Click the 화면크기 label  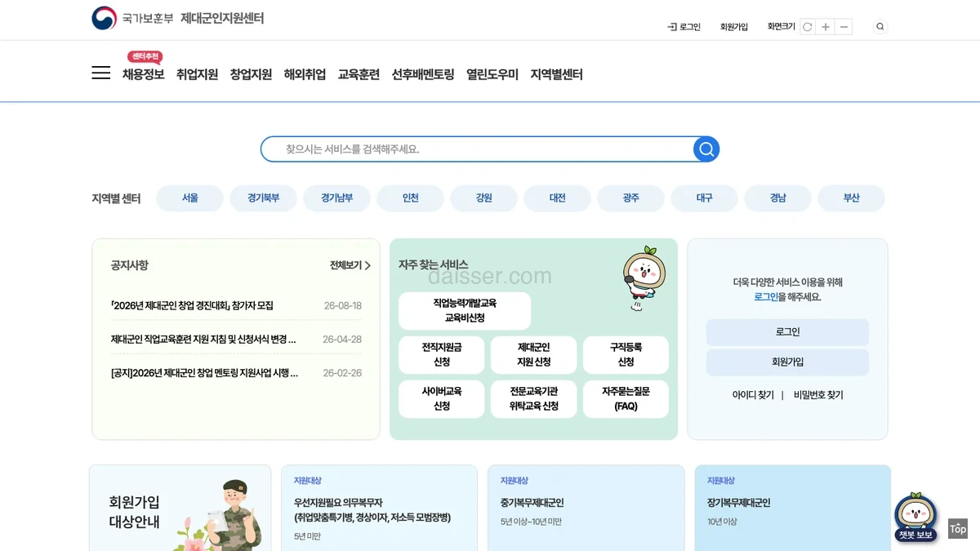coord(782,27)
